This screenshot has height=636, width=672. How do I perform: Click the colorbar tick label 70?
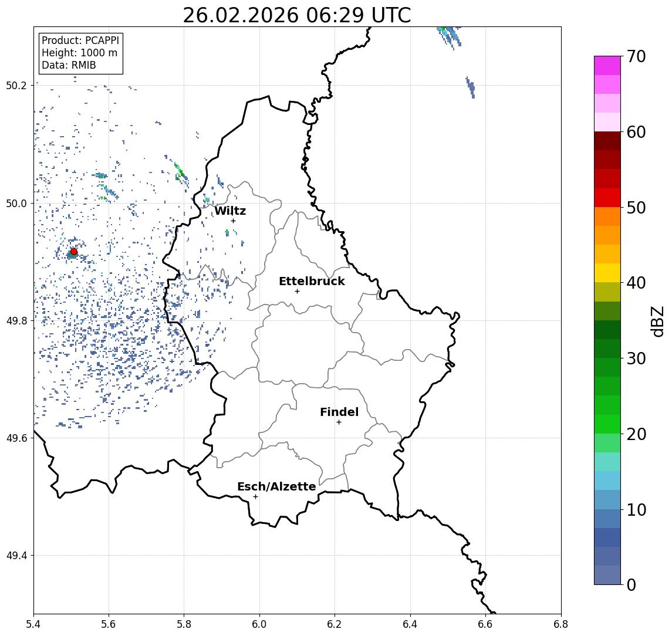[636, 56]
